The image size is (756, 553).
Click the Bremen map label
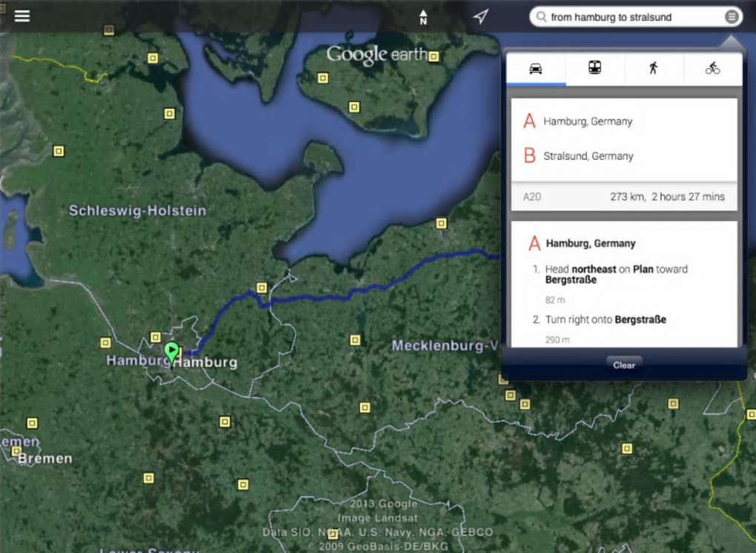(45, 458)
